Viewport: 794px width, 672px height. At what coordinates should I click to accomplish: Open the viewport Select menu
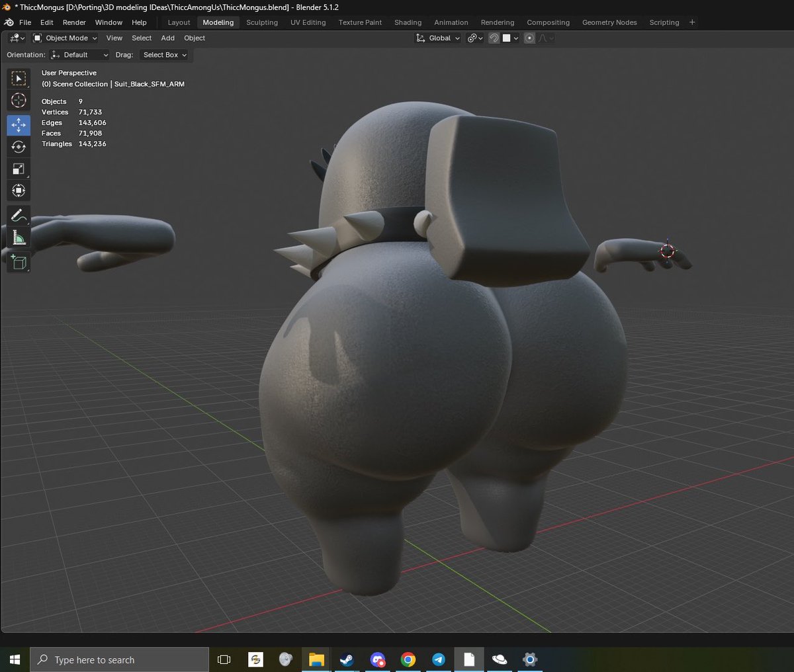[142, 38]
